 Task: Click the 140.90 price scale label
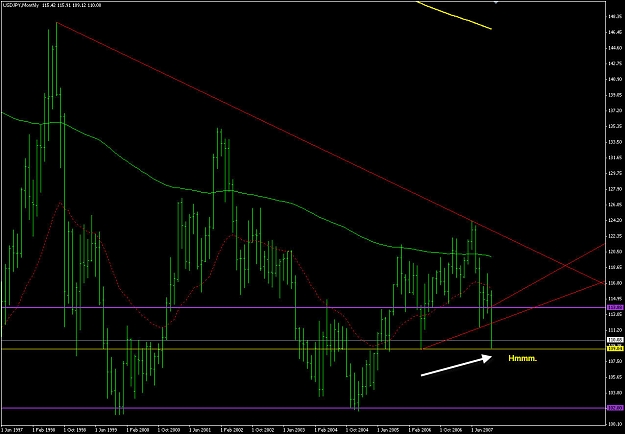[x=616, y=79]
